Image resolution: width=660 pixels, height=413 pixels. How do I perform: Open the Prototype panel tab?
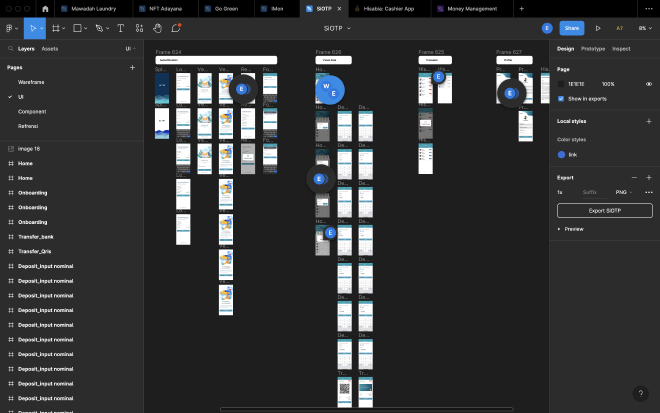[x=593, y=49]
